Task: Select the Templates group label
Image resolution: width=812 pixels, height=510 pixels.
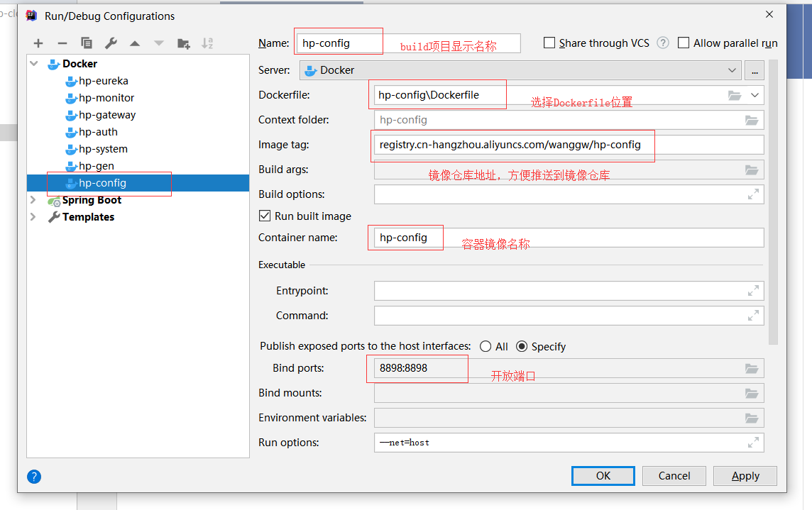Action: (88, 217)
